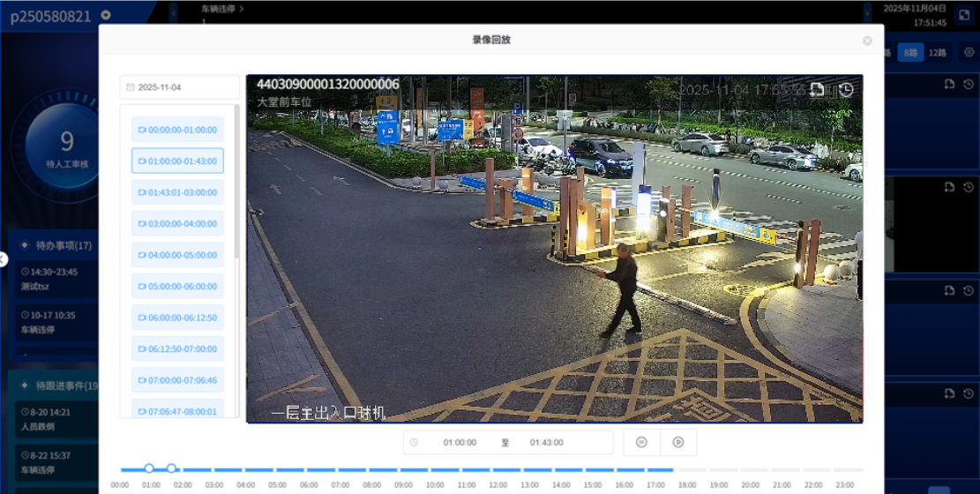Click the grey timeline segment above 20:00
Image resolution: width=980 pixels, height=494 pixels.
(x=754, y=469)
